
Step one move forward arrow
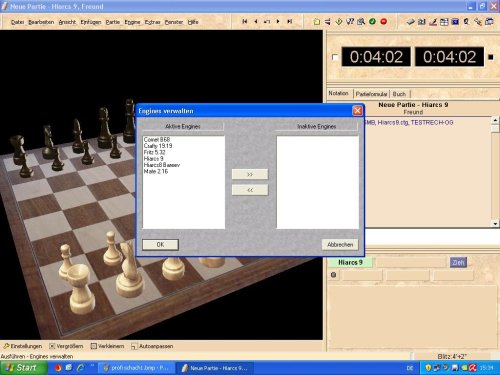tap(278, 21)
